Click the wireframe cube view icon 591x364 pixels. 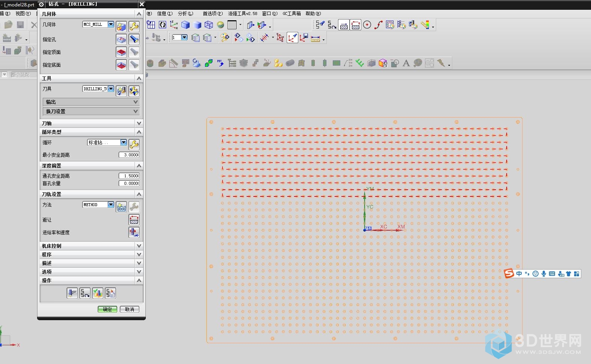(209, 25)
